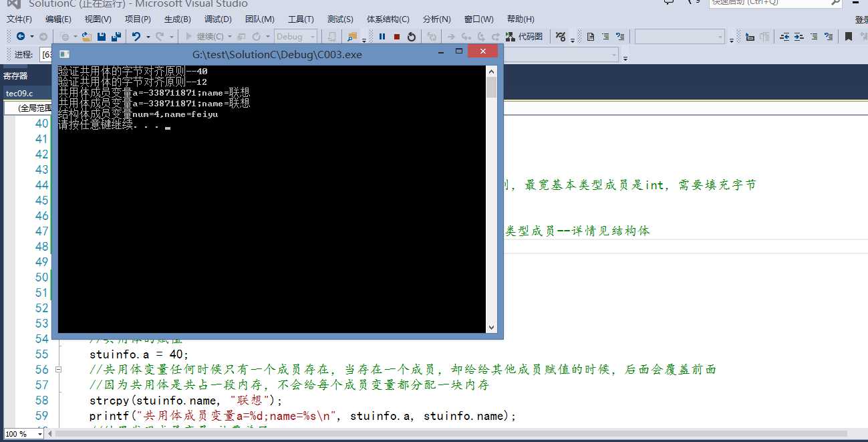Viewport: 868px width, 442px height.
Task: Click the strcpy(stuinfo.name, "联想") code line
Action: point(186,401)
